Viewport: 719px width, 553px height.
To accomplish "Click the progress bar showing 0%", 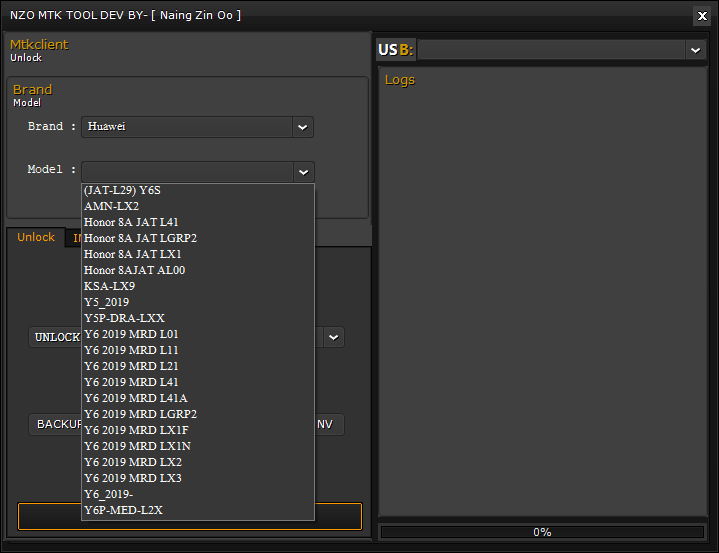I will pos(541,532).
